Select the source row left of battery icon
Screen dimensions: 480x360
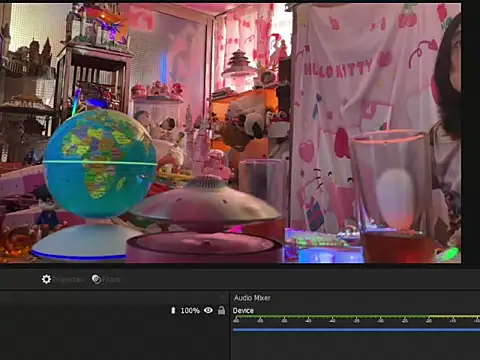85,311
